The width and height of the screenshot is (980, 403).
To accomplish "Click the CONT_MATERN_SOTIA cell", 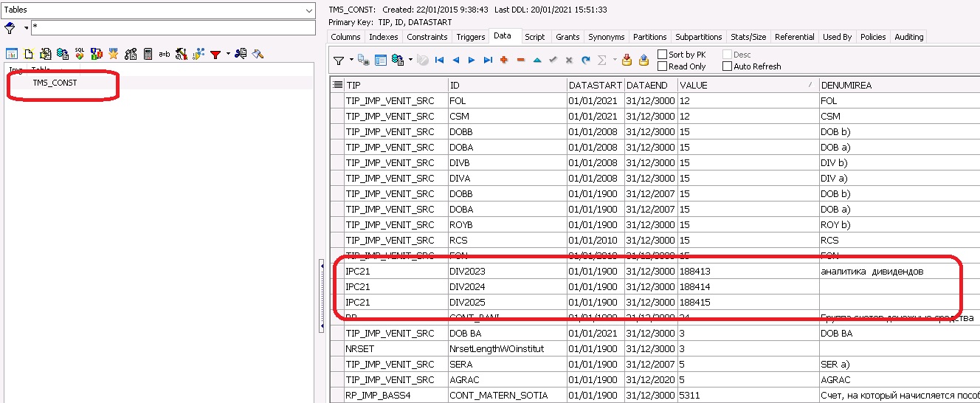I will [507, 395].
